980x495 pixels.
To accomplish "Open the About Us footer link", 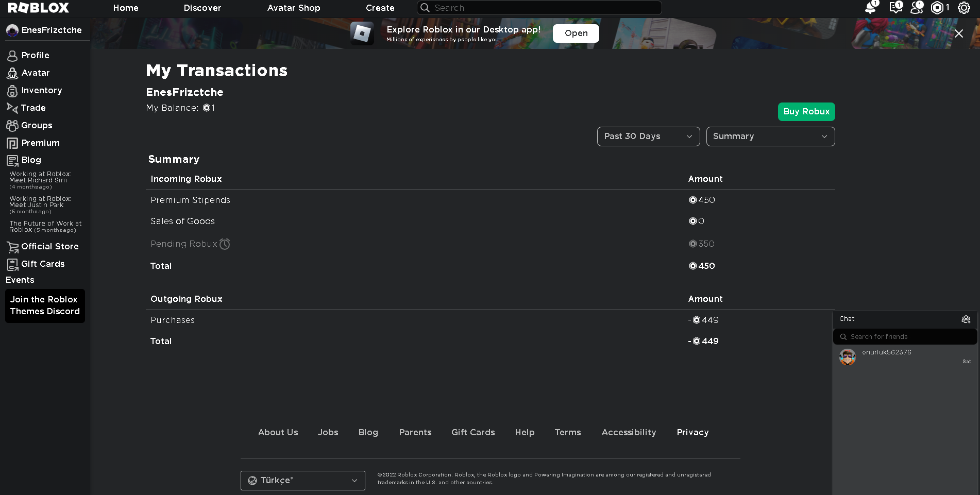I will [x=278, y=433].
